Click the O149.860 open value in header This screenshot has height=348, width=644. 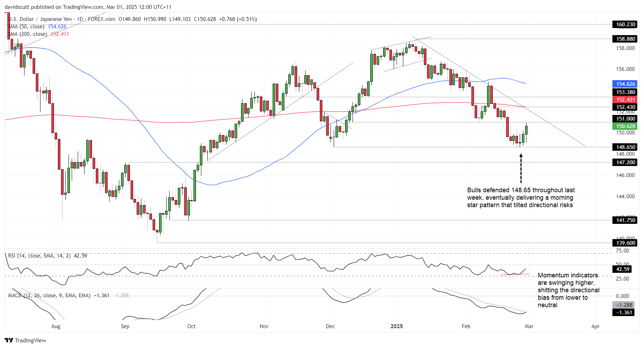click(x=130, y=19)
